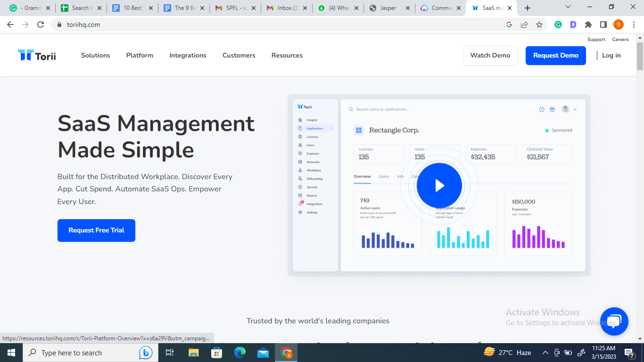Switch to the Inbox Gmail tab
The width and height of the screenshot is (644, 362).
point(284,8)
